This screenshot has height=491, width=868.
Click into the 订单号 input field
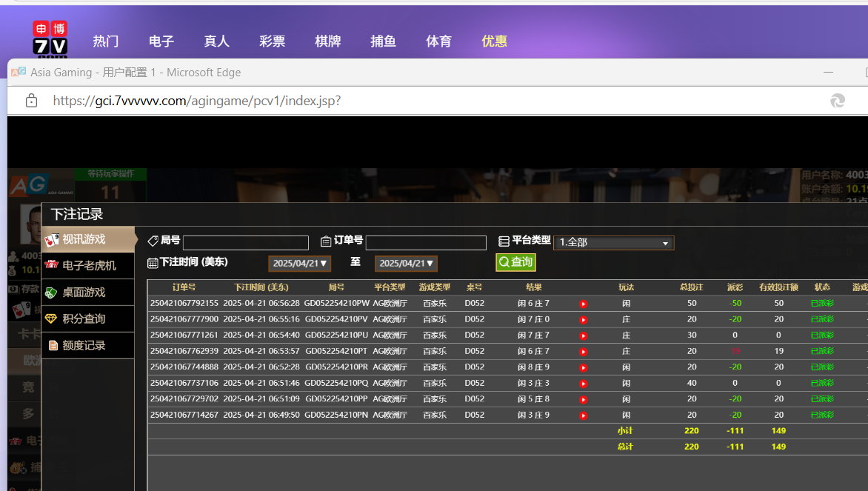pyautogui.click(x=425, y=243)
